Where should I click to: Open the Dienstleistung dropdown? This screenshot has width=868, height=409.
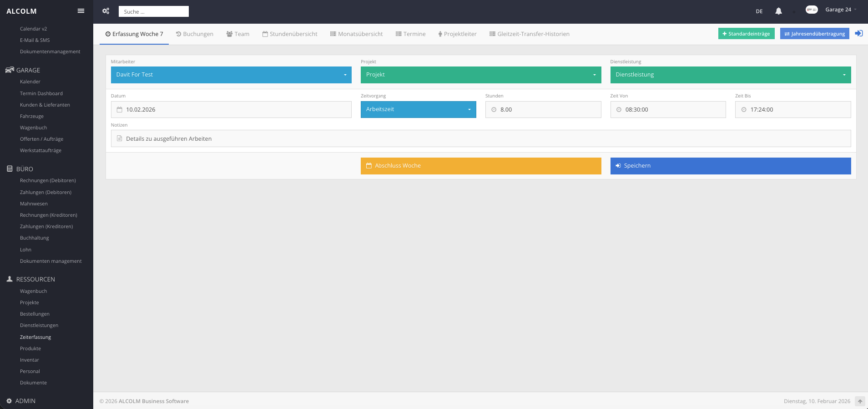tap(730, 75)
